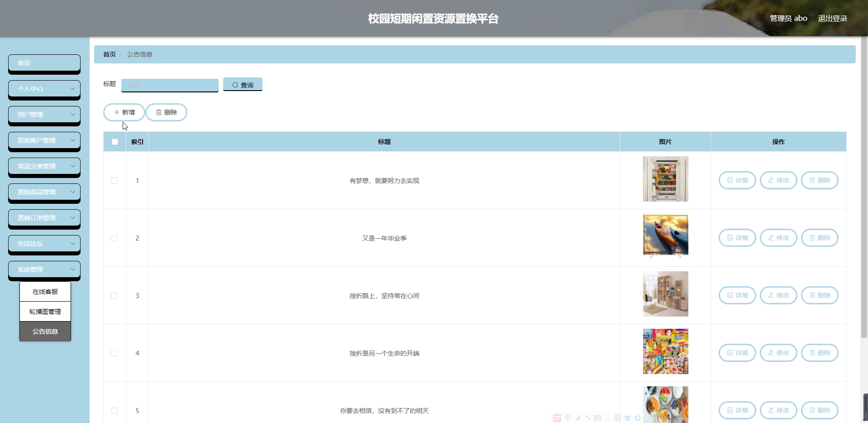Click 删除 trash icon for row 5 你要去相信
This screenshot has height=423, width=868.
(812, 410)
